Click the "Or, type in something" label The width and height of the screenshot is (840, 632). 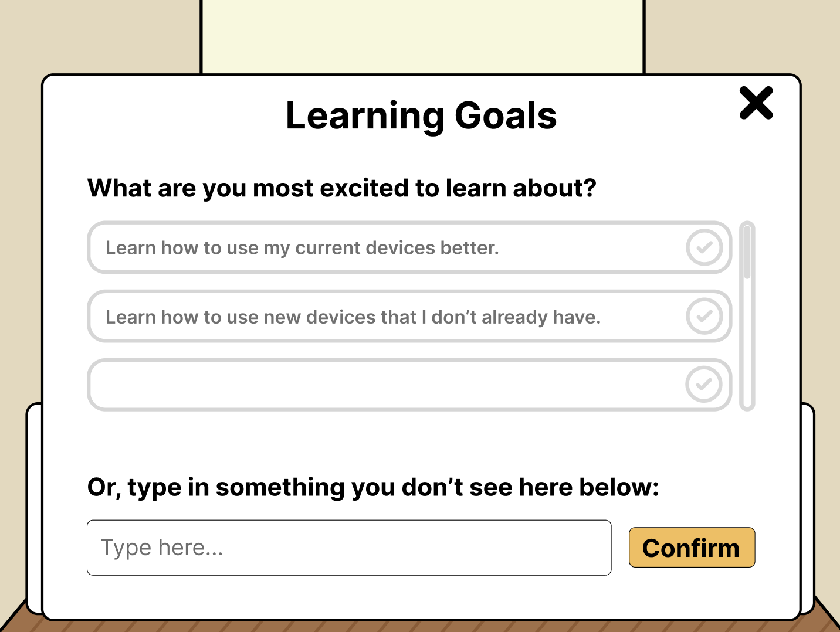tap(373, 487)
